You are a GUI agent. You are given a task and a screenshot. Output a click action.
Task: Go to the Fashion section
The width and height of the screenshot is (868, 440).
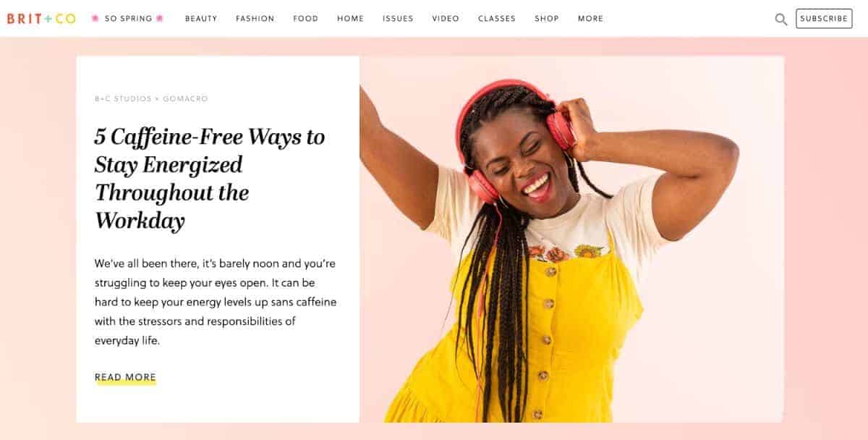point(255,19)
